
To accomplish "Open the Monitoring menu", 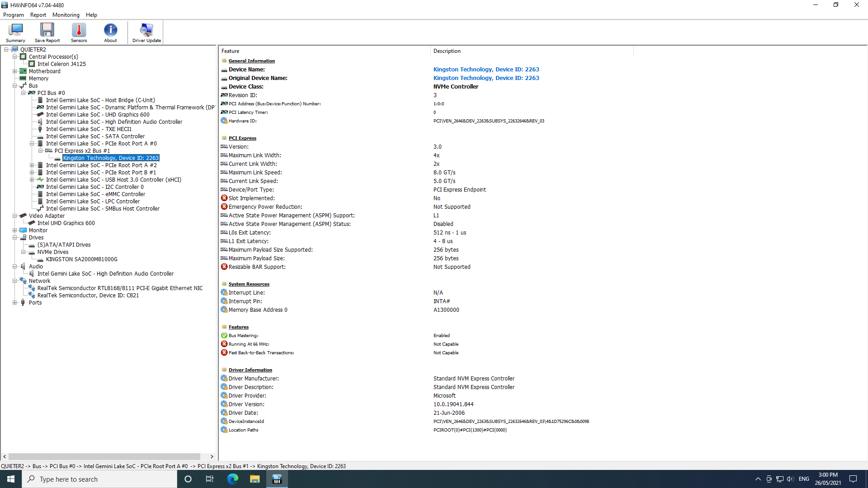I will [66, 15].
